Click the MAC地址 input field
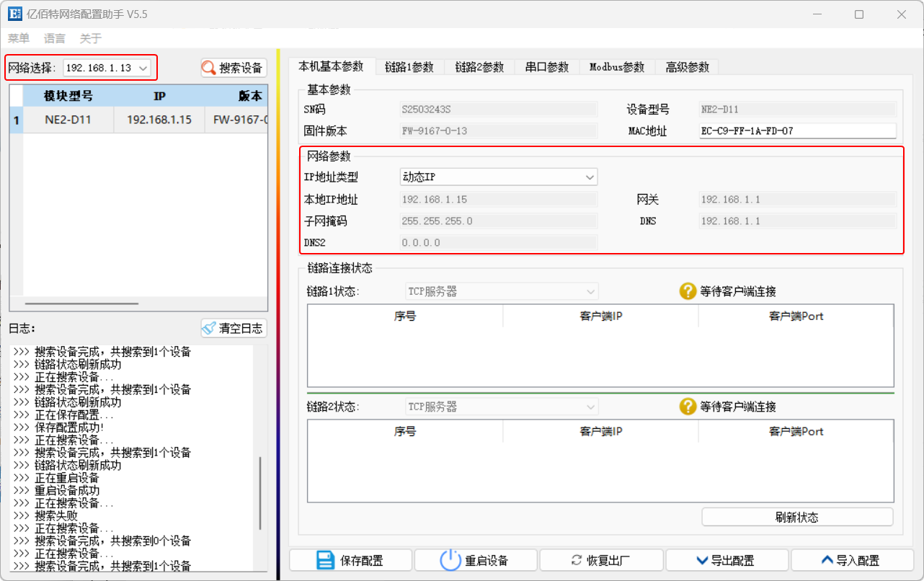The height and width of the screenshot is (581, 924). pyautogui.click(x=798, y=131)
